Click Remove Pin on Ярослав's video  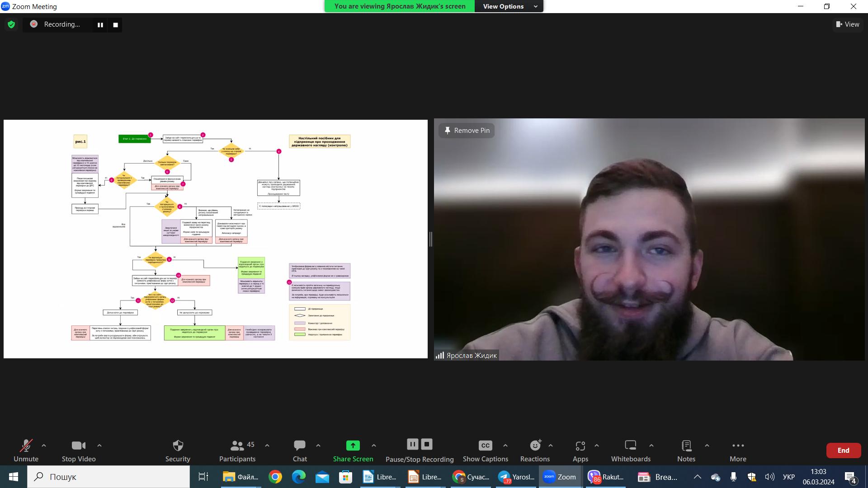467,131
